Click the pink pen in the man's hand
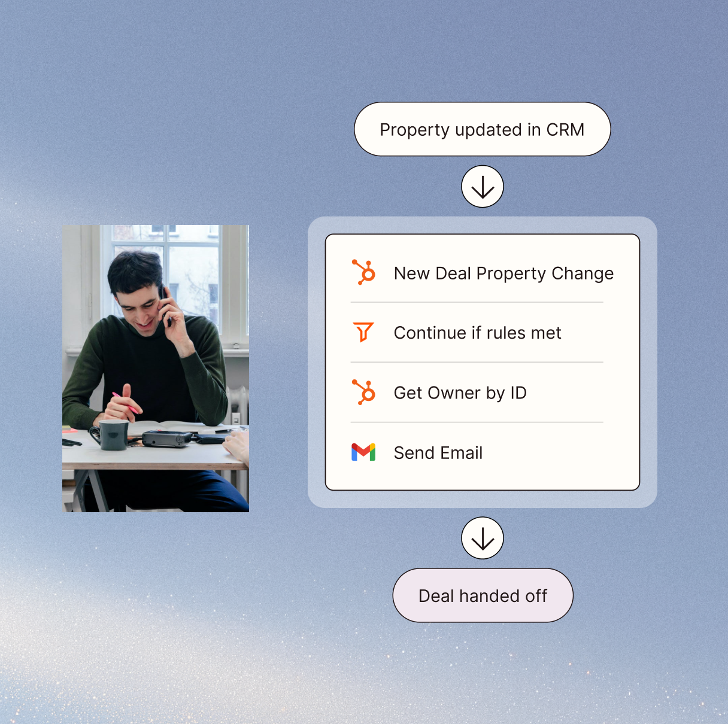 [124, 402]
